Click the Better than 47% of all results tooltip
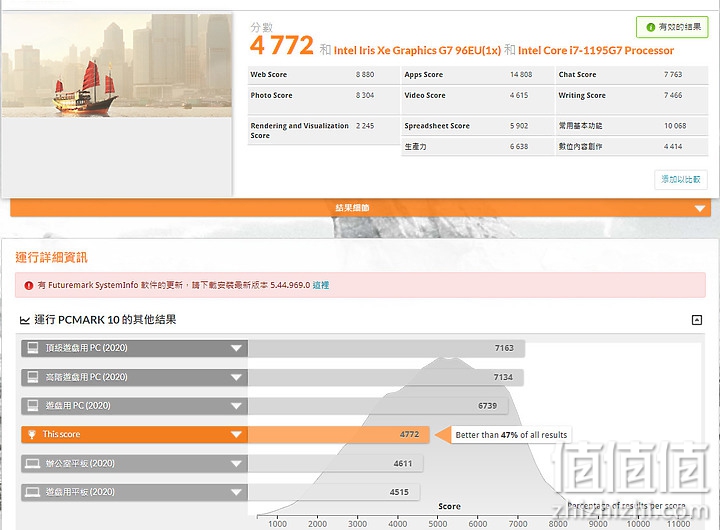Viewport: 720px width, 530px height. pyautogui.click(x=511, y=435)
